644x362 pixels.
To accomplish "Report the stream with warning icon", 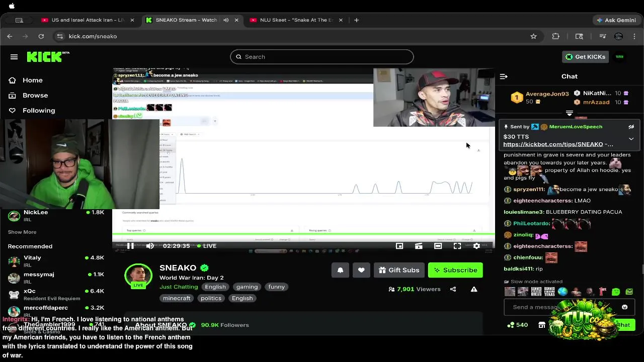I will pyautogui.click(x=474, y=289).
